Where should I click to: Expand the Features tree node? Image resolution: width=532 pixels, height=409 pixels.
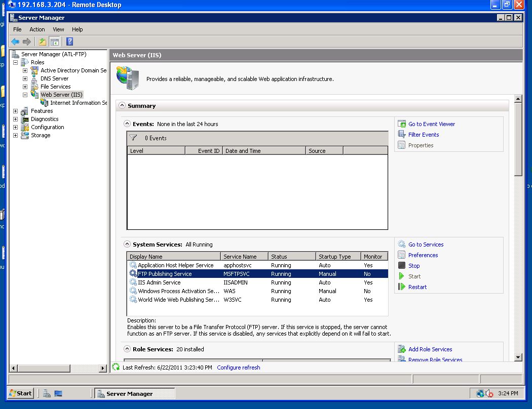coord(15,111)
